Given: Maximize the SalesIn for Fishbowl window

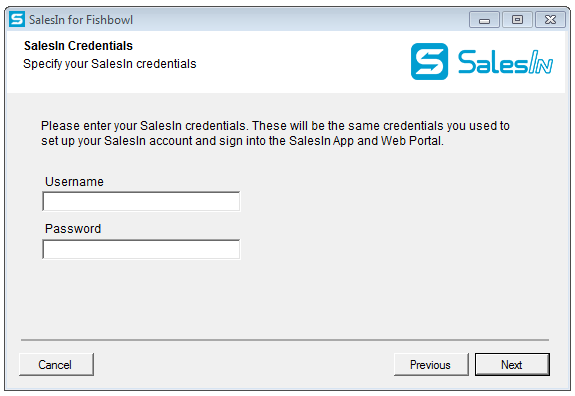Looking at the screenshot, I should tap(517, 20).
